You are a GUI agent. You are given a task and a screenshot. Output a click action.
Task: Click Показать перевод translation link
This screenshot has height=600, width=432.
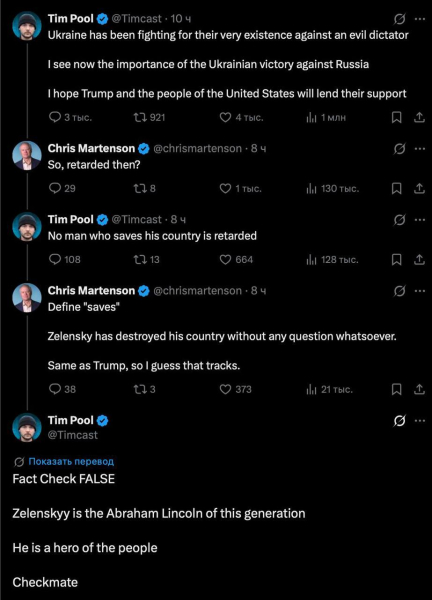71,461
